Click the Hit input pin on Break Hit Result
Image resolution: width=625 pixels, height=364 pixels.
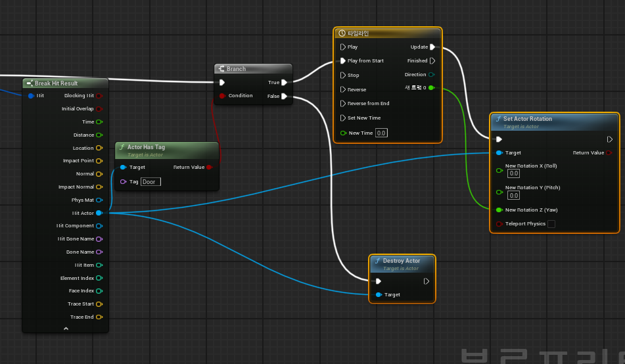click(31, 96)
